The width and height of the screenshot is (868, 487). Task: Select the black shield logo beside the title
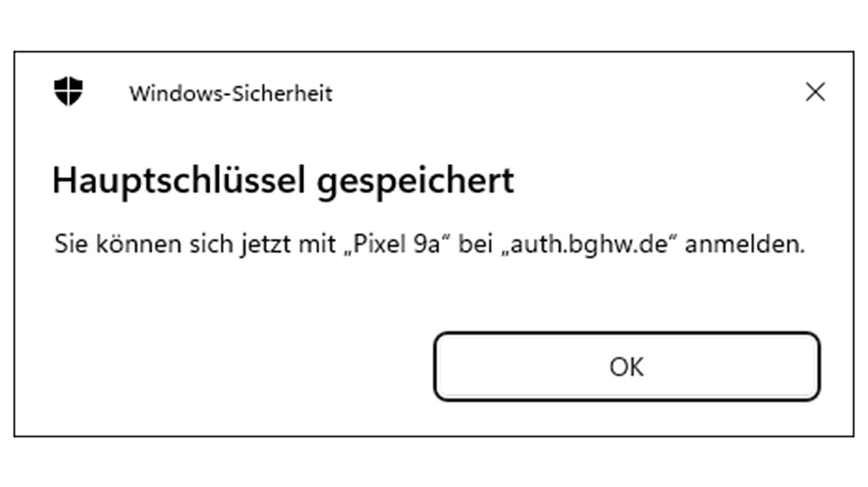click(68, 91)
